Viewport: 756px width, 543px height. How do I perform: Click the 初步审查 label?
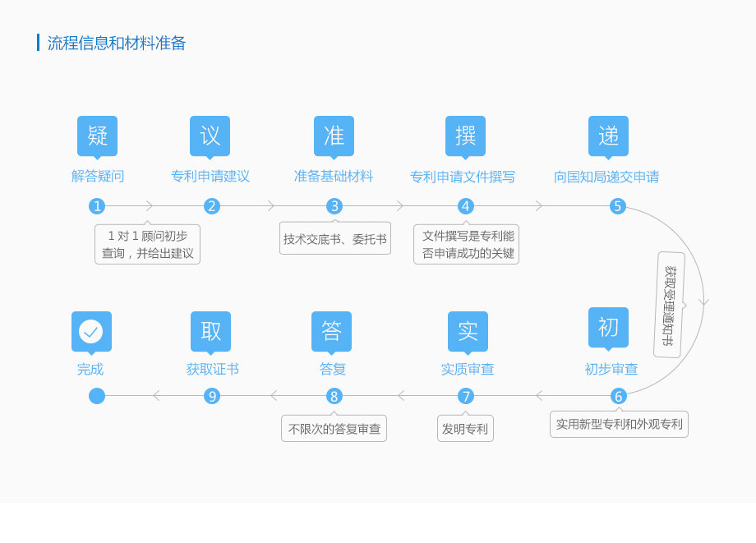pyautogui.click(x=611, y=369)
